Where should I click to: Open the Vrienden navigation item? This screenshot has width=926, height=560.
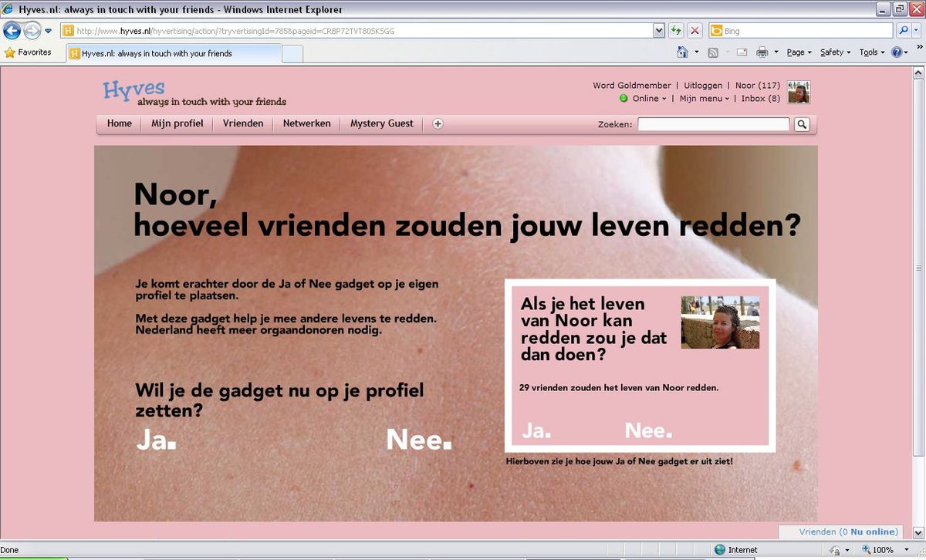click(243, 123)
